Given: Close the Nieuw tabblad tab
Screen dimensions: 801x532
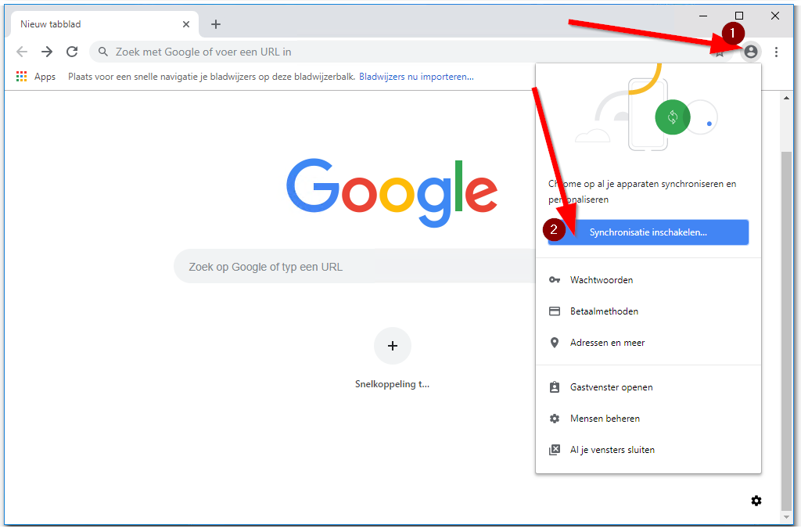Looking at the screenshot, I should tap(186, 24).
